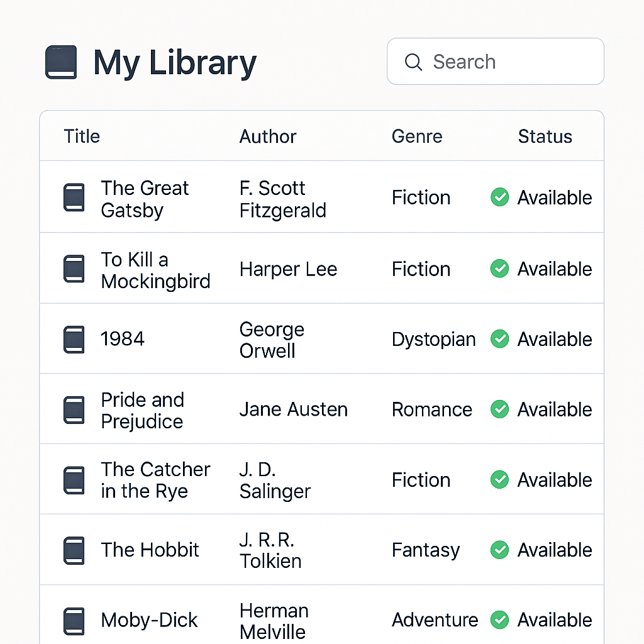Sort by the Author column header
The height and width of the screenshot is (644, 644).
[268, 136]
